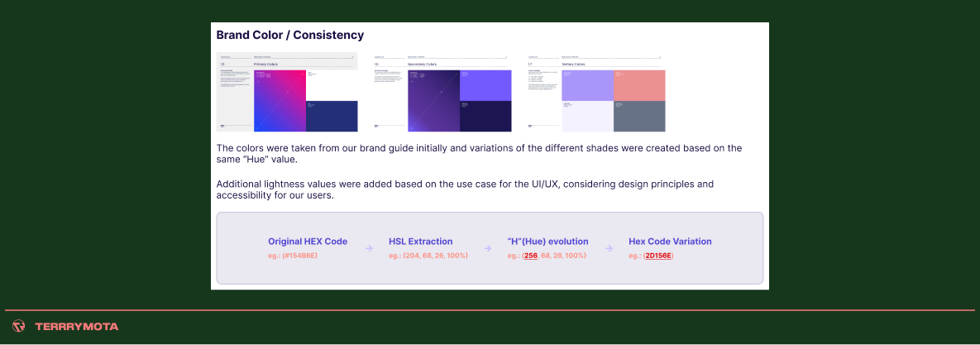
Task: Pick the pink-to-blue gradient primary swatch
Action: (280, 101)
